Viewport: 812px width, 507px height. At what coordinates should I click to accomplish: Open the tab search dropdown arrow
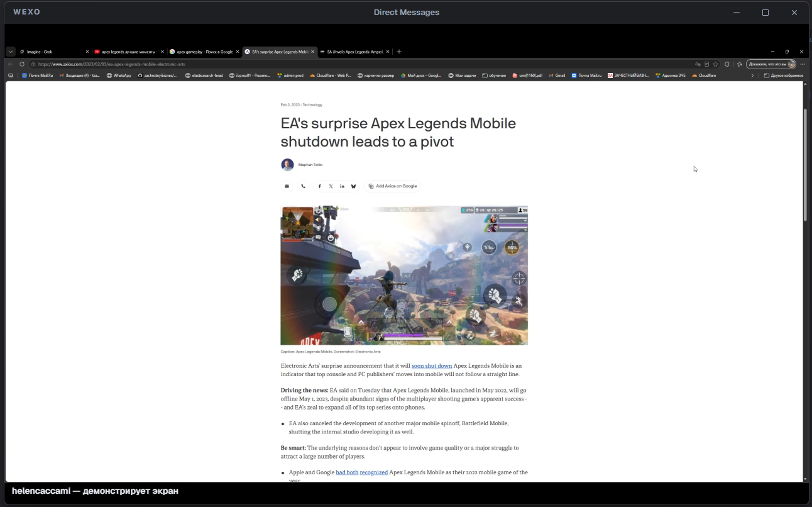click(11, 52)
